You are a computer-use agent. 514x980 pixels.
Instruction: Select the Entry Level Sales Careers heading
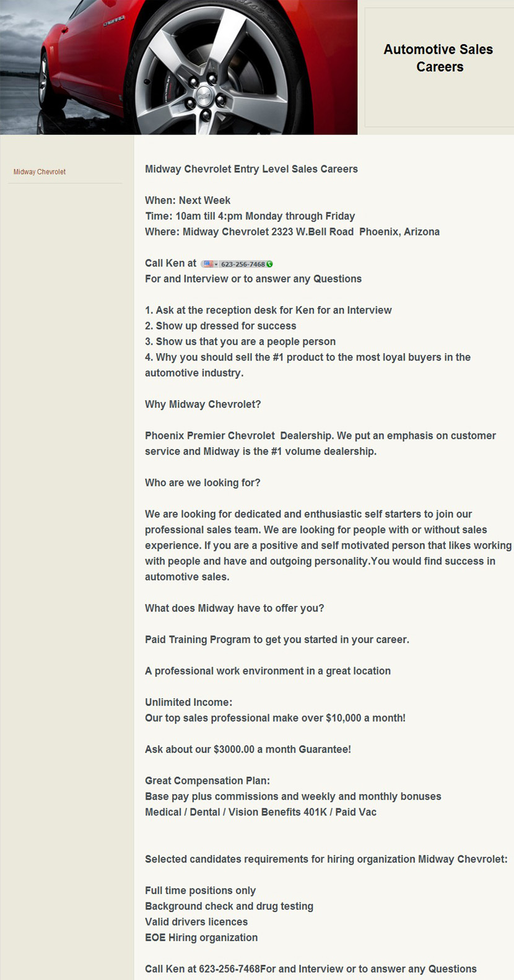251,169
